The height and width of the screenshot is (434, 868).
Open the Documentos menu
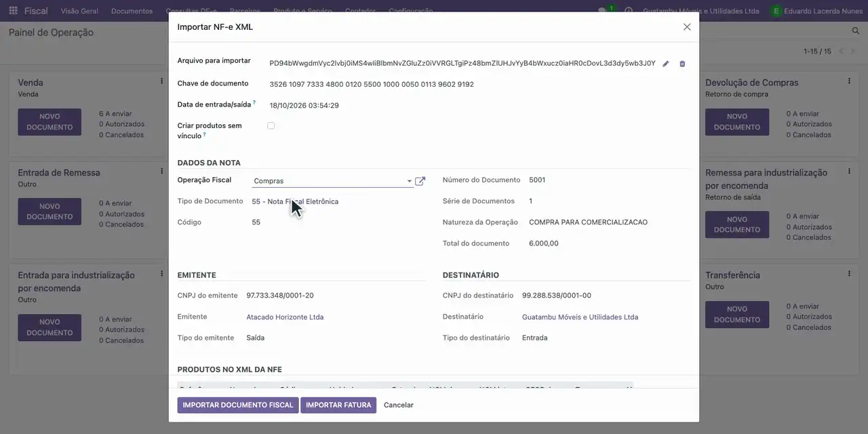click(x=132, y=11)
